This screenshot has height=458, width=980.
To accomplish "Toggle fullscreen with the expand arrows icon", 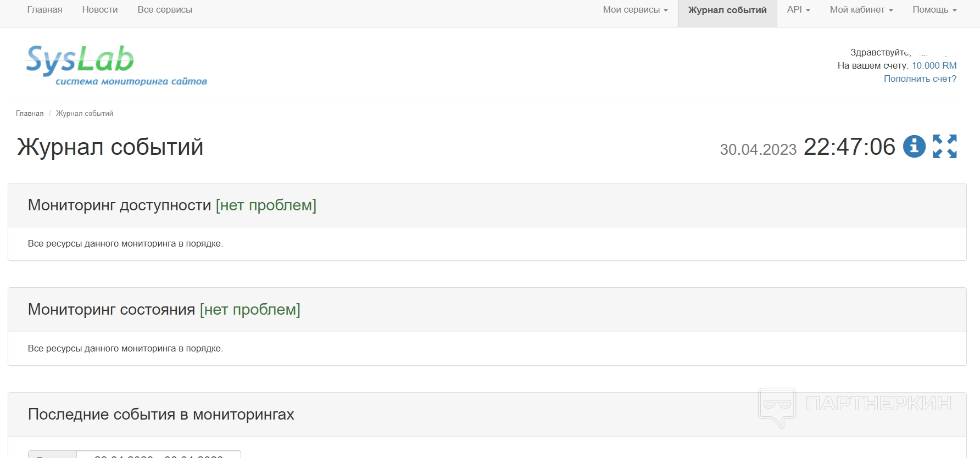I will [945, 147].
